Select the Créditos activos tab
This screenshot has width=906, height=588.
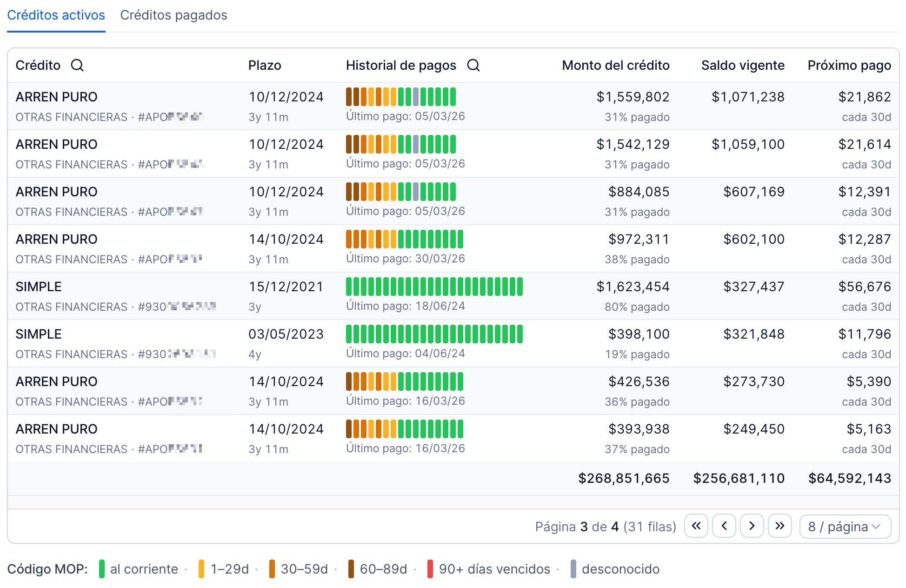[x=56, y=15]
